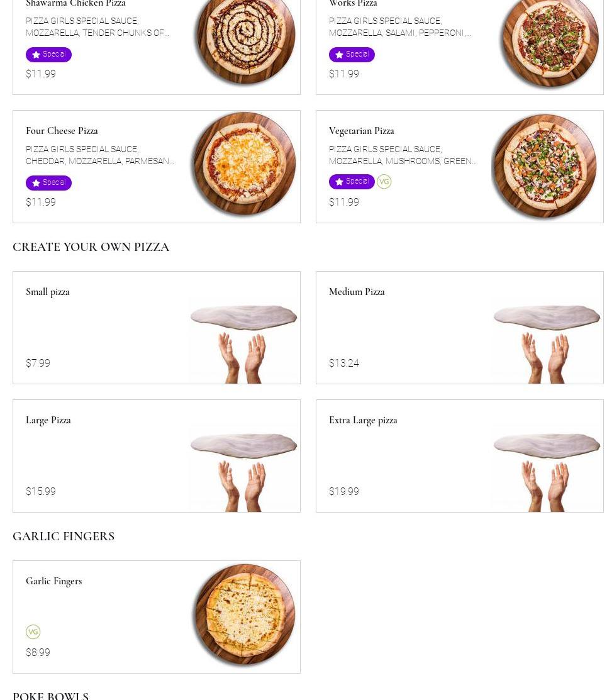Click the $19.99 Extra Large price
This screenshot has height=700, width=607.
coord(344,492)
